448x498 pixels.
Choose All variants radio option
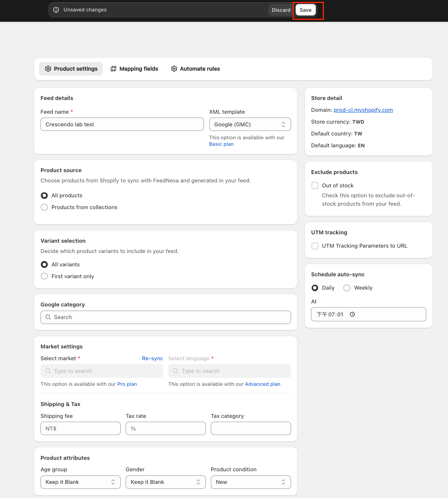tap(44, 264)
